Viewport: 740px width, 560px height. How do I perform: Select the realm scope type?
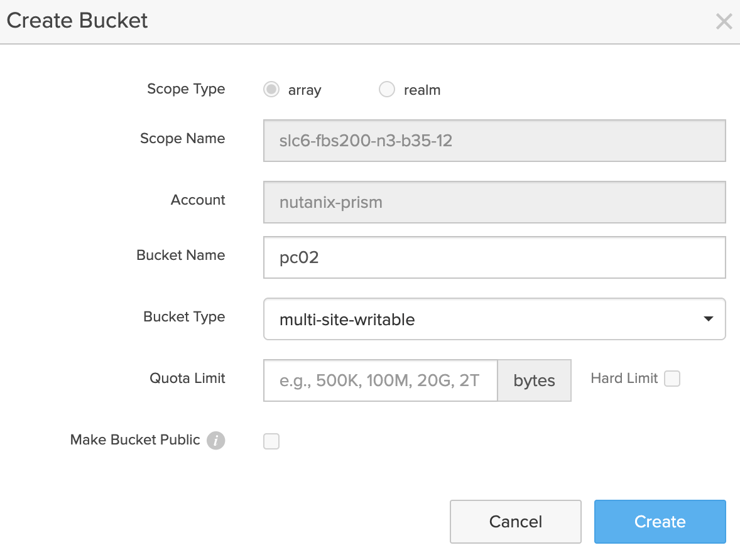387,90
